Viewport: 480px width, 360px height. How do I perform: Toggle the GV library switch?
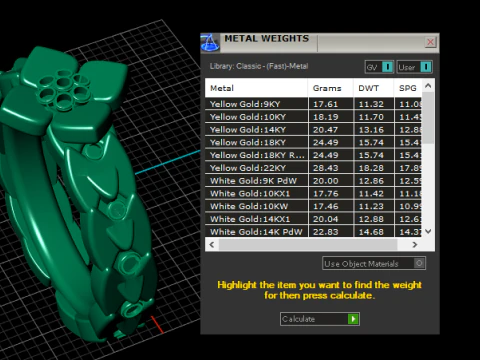379,67
